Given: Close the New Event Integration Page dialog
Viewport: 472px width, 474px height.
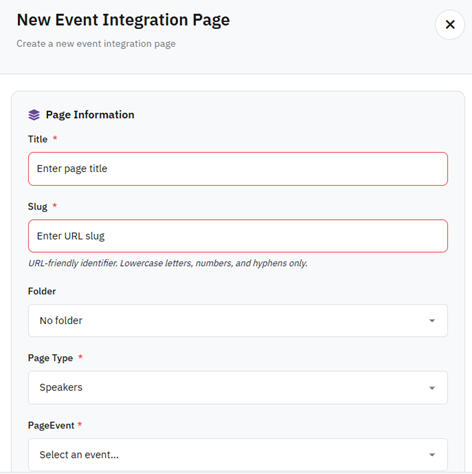Looking at the screenshot, I should (450, 25).
